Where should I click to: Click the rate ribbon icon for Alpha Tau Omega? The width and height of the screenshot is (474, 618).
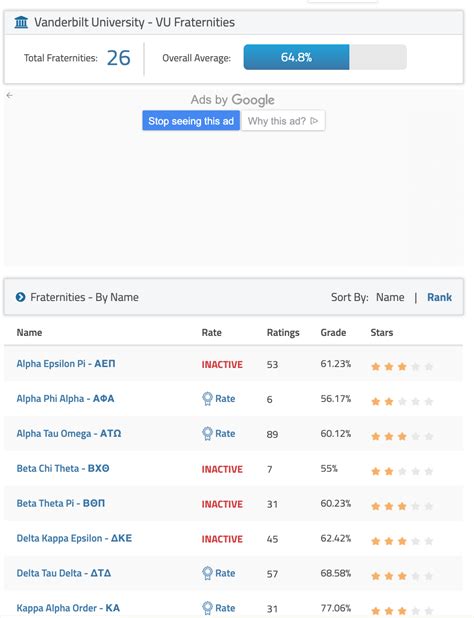pyautogui.click(x=207, y=434)
